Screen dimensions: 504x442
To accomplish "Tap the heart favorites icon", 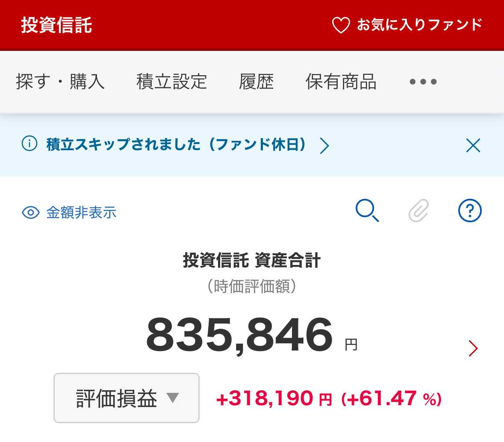I will pos(341,25).
